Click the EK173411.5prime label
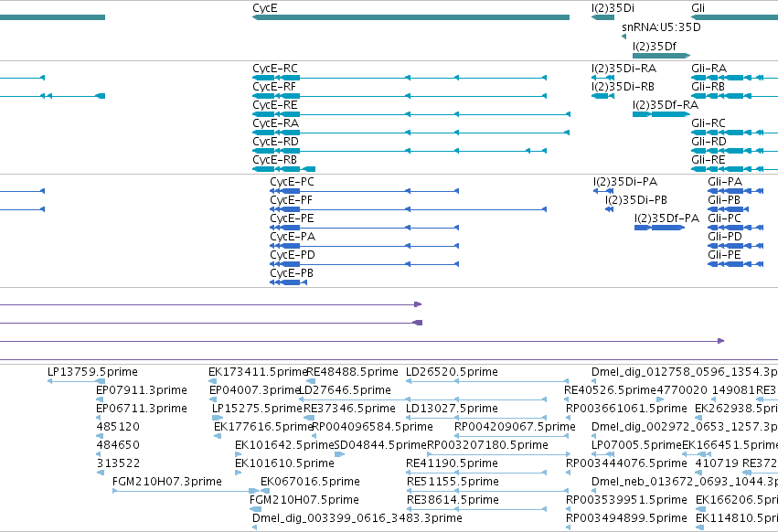The height and width of the screenshot is (532, 778). pyautogui.click(x=258, y=372)
